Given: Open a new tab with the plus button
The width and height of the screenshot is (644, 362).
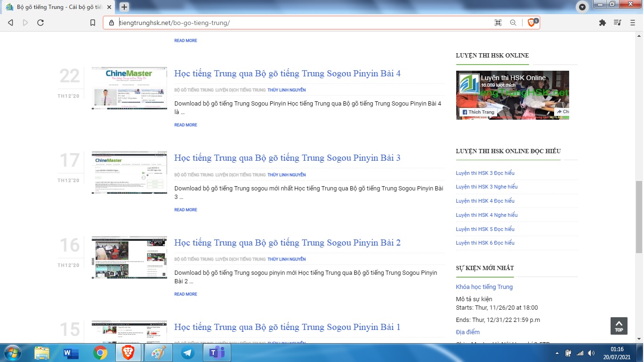Looking at the screenshot, I should [x=124, y=7].
